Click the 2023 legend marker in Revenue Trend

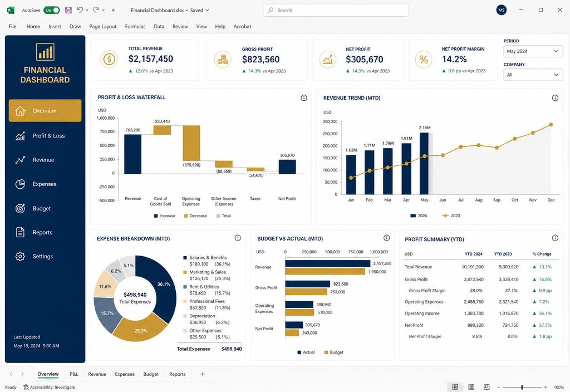tap(445, 215)
